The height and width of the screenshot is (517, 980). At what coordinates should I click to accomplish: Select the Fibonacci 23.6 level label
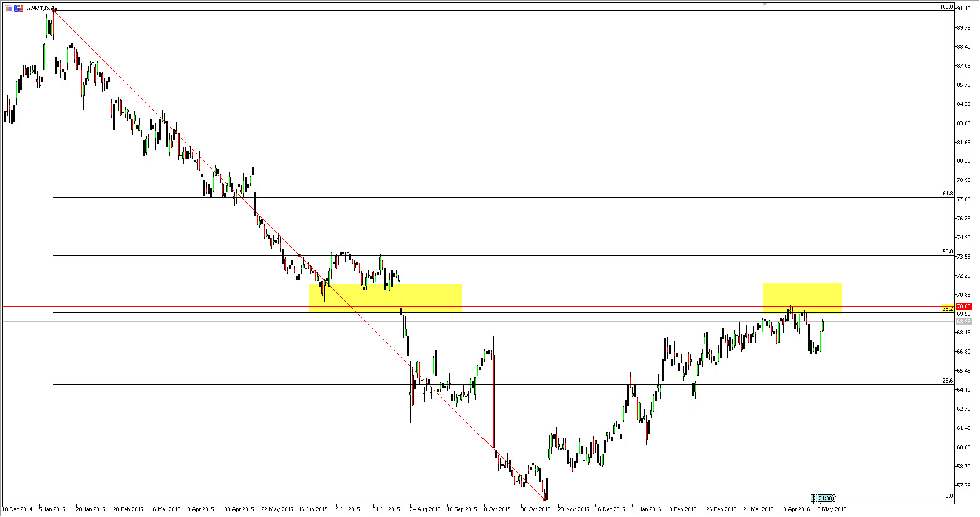point(948,381)
